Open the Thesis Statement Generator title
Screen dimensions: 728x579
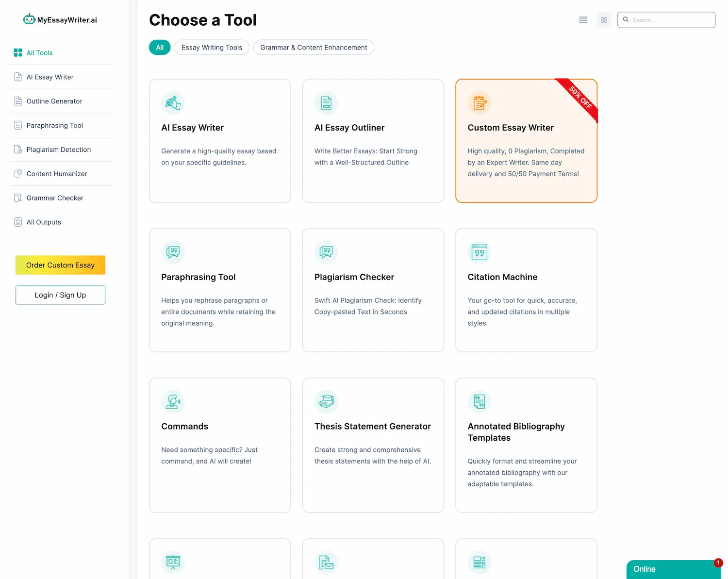(373, 427)
